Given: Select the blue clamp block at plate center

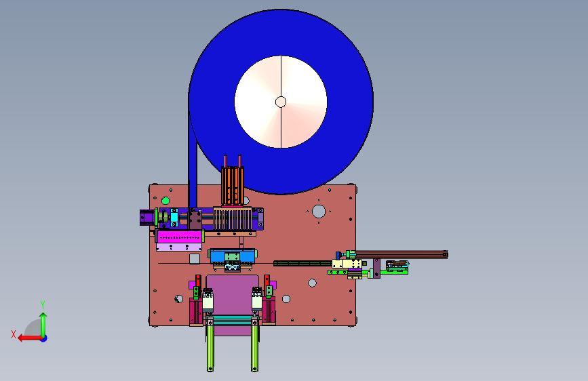Looking at the screenshot, I should [233, 256].
